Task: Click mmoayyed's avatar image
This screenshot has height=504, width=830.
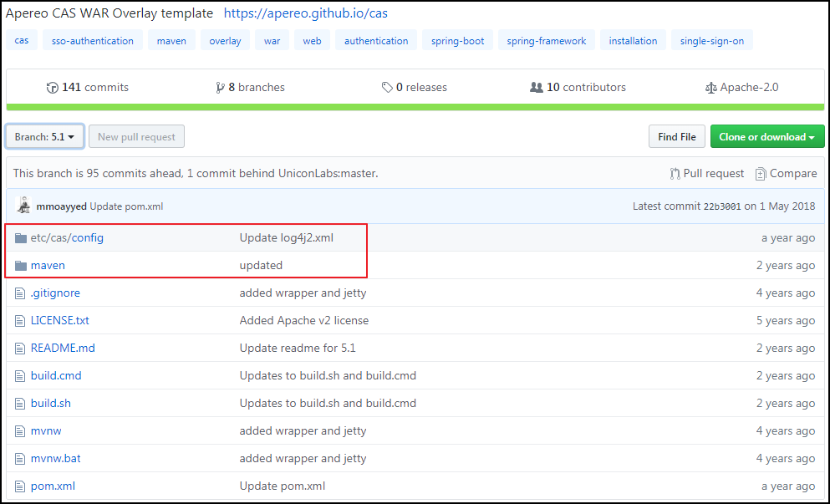Action: click(23, 206)
